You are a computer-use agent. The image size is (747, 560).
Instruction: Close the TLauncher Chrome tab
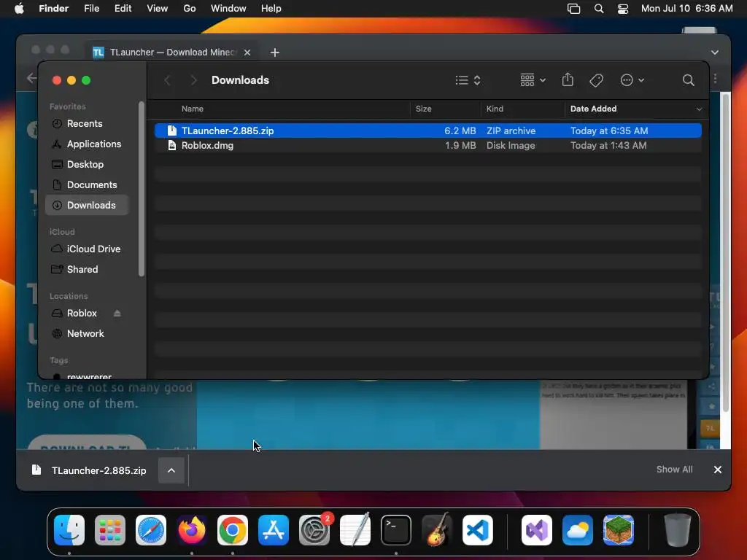pos(247,52)
